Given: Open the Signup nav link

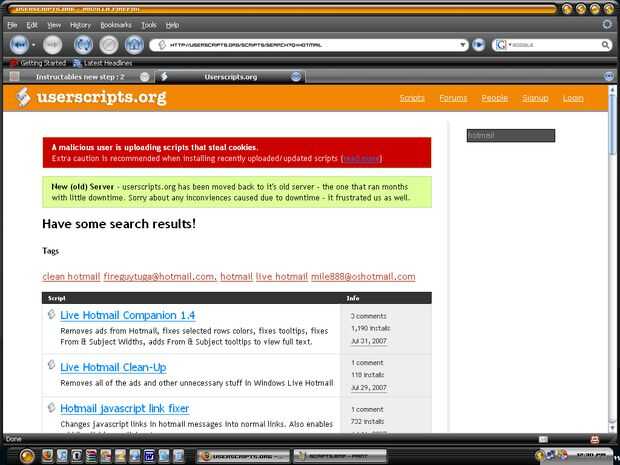Looking at the screenshot, I should click(535, 98).
